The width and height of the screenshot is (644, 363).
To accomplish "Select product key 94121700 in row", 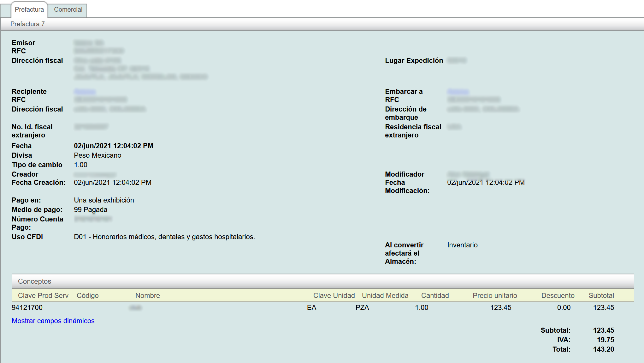I will [27, 307].
